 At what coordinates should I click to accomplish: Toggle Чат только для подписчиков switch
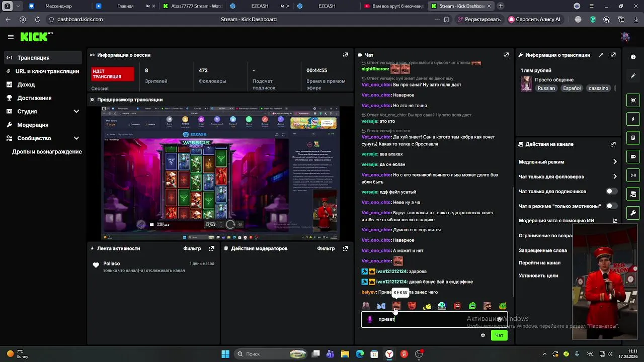(612, 192)
